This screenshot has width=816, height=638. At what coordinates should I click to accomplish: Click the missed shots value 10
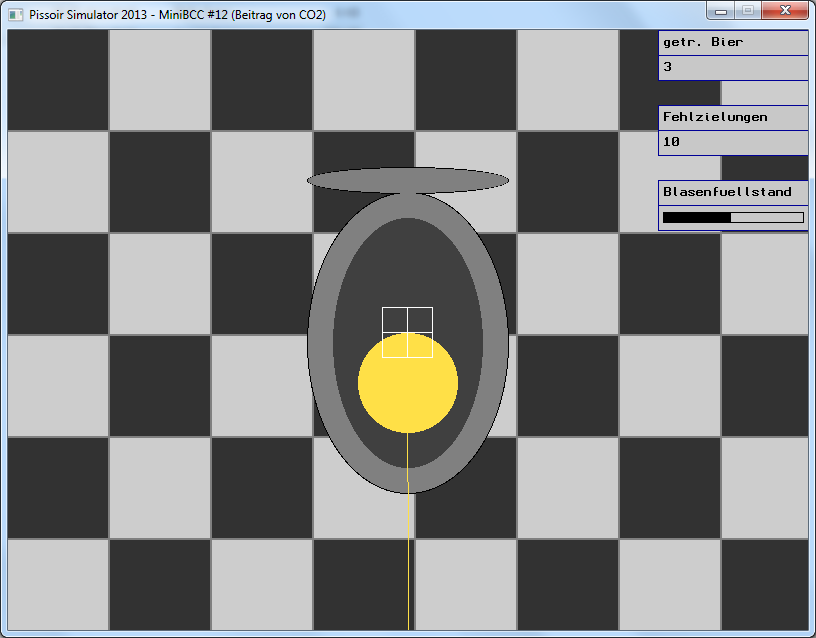[672, 143]
